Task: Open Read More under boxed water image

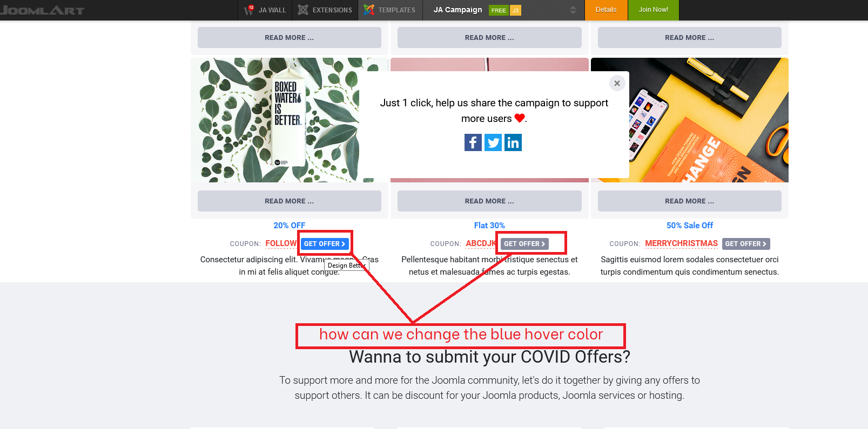Action: click(x=290, y=201)
